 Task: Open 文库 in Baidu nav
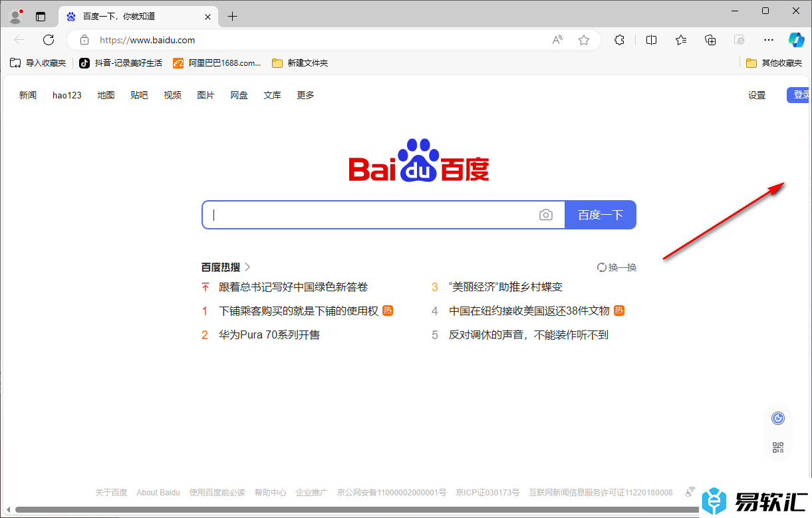[x=272, y=95]
